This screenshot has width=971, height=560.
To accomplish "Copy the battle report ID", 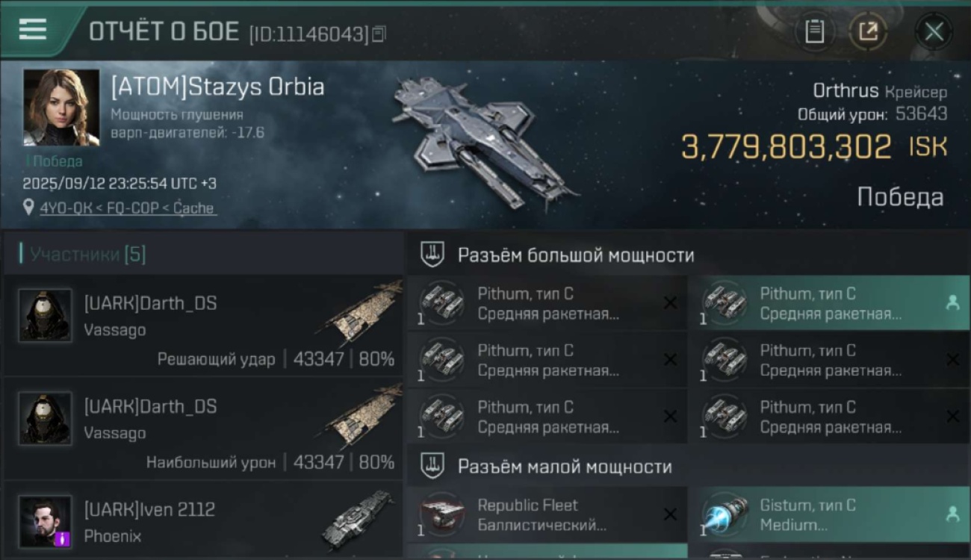I will [379, 34].
